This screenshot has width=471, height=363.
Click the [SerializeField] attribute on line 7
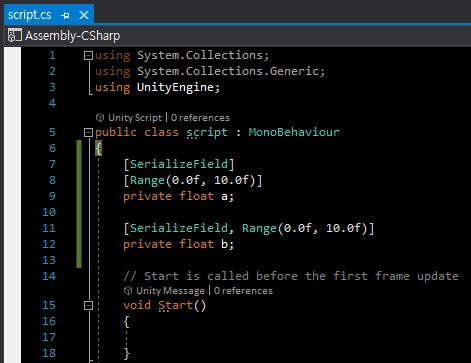(179, 164)
